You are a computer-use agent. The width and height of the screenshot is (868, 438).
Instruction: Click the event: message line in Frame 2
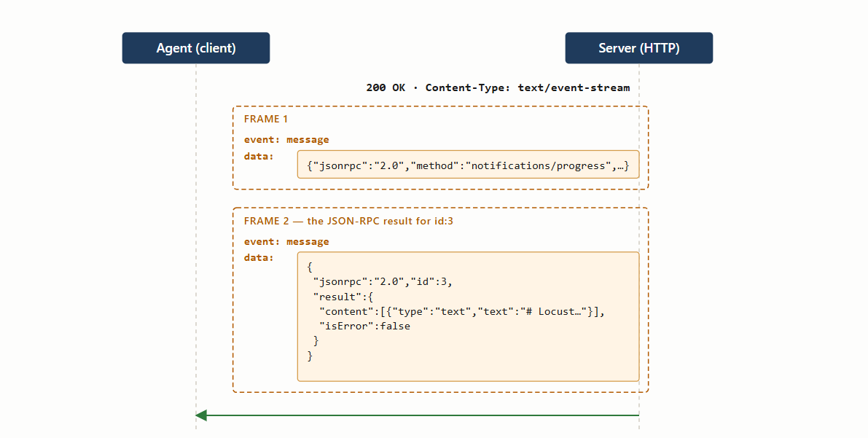(x=286, y=241)
